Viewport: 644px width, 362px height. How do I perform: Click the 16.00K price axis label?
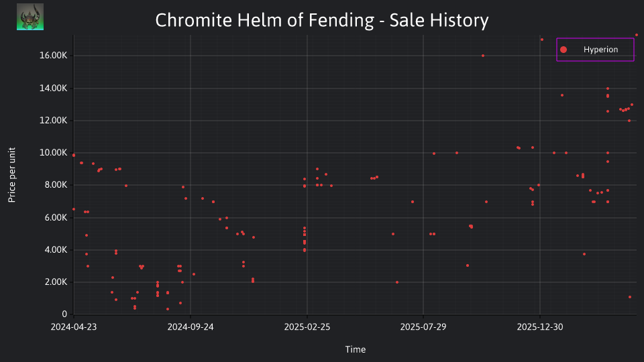pos(54,56)
